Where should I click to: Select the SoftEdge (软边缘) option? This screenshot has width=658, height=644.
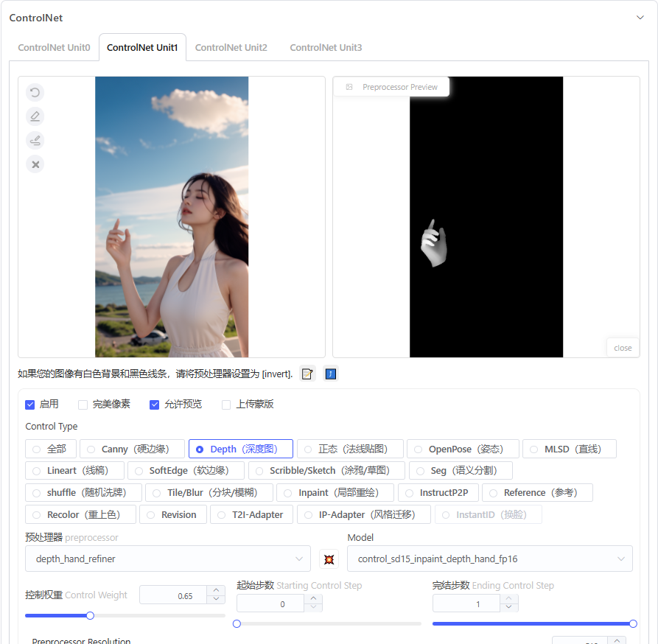click(x=186, y=471)
